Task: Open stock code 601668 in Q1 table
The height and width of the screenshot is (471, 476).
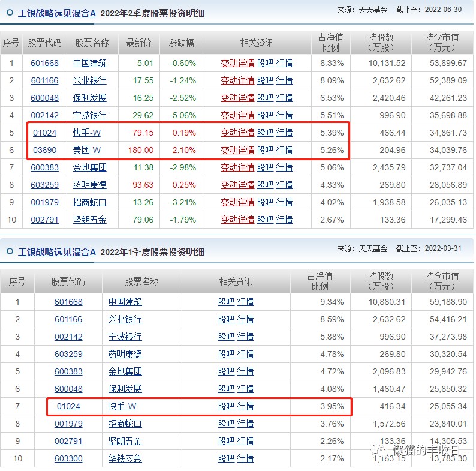Action: (68, 302)
